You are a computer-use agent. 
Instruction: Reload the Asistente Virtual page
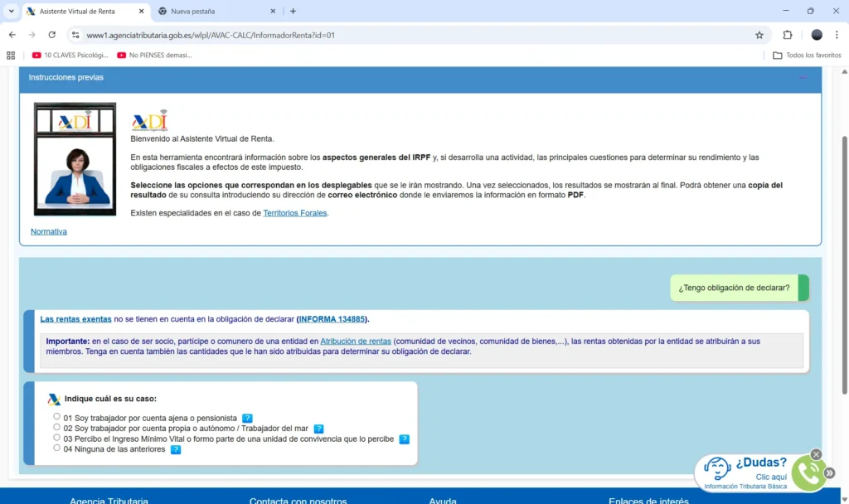click(51, 35)
